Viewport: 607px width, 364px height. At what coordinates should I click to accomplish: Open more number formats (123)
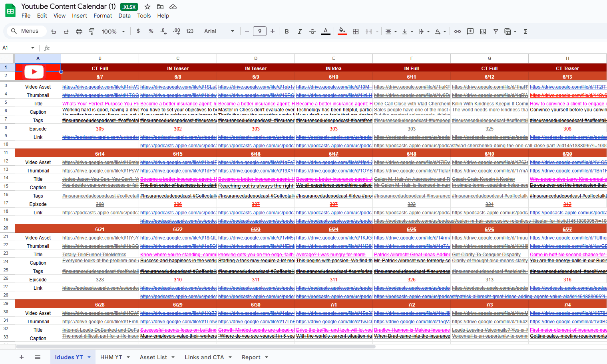[190, 31]
